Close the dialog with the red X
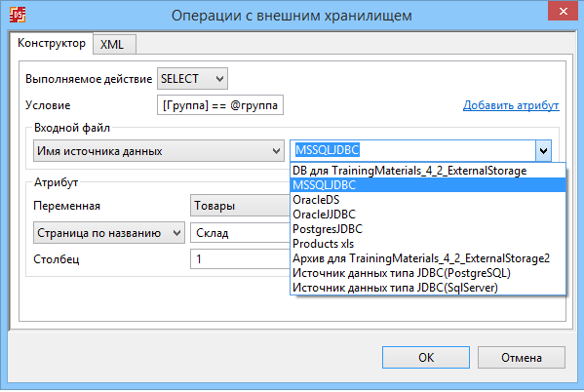This screenshot has height=392, width=584. 563,11
